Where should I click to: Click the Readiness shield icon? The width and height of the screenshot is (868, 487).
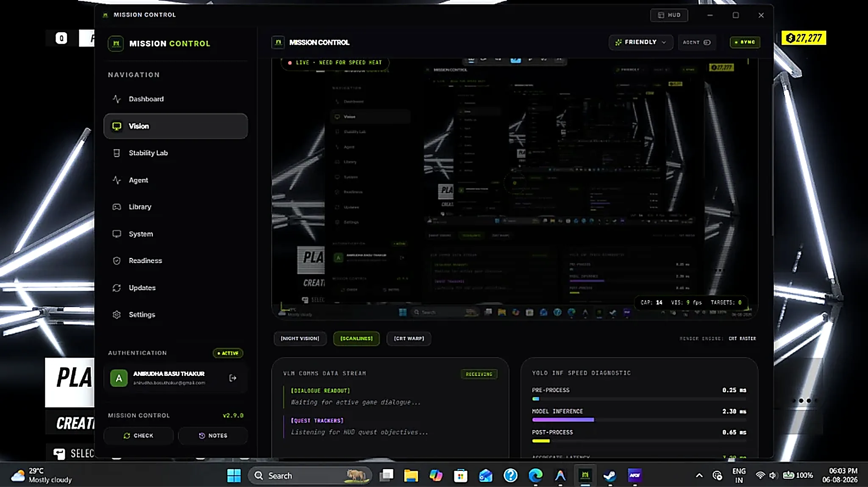pyautogui.click(x=117, y=260)
